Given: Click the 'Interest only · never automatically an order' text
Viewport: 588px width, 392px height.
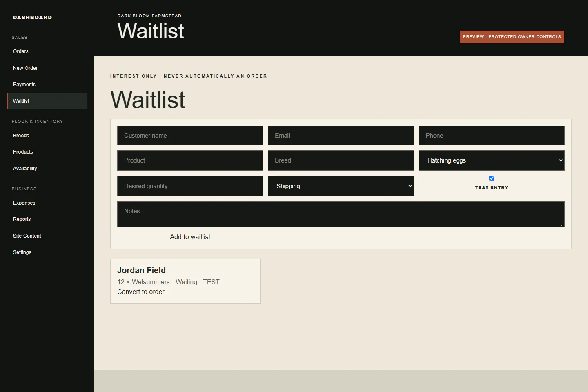Looking at the screenshot, I should tap(189, 76).
